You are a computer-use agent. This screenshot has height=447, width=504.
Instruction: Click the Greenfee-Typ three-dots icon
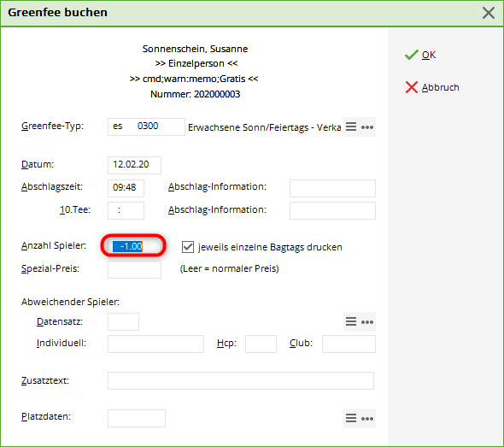point(367,127)
